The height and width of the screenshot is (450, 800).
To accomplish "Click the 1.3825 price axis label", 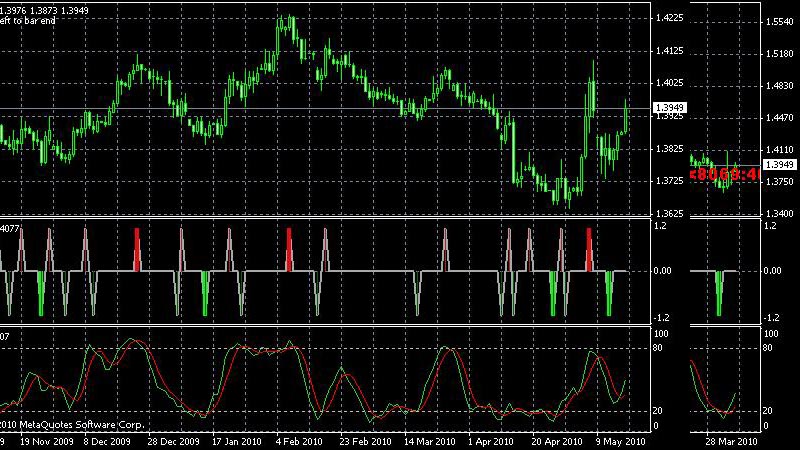I will point(669,149).
